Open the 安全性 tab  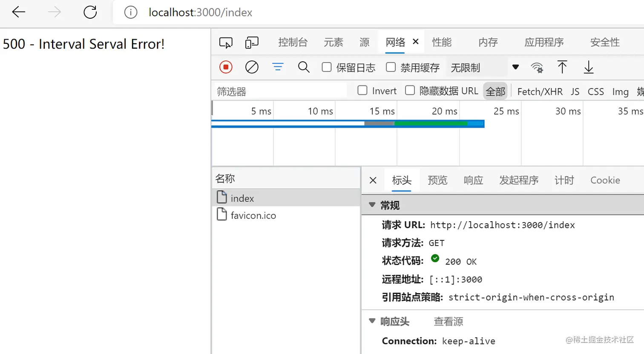(605, 42)
